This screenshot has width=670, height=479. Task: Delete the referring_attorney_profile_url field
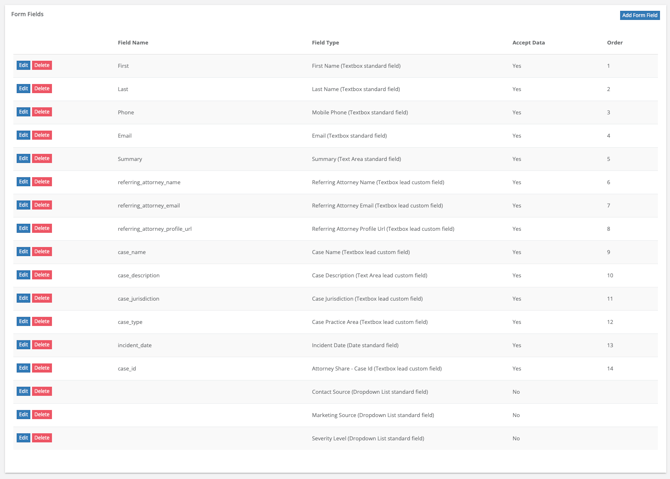42,228
